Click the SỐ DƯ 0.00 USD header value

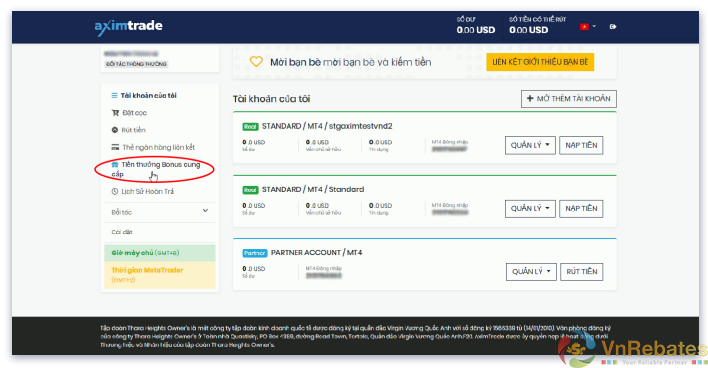click(x=475, y=26)
